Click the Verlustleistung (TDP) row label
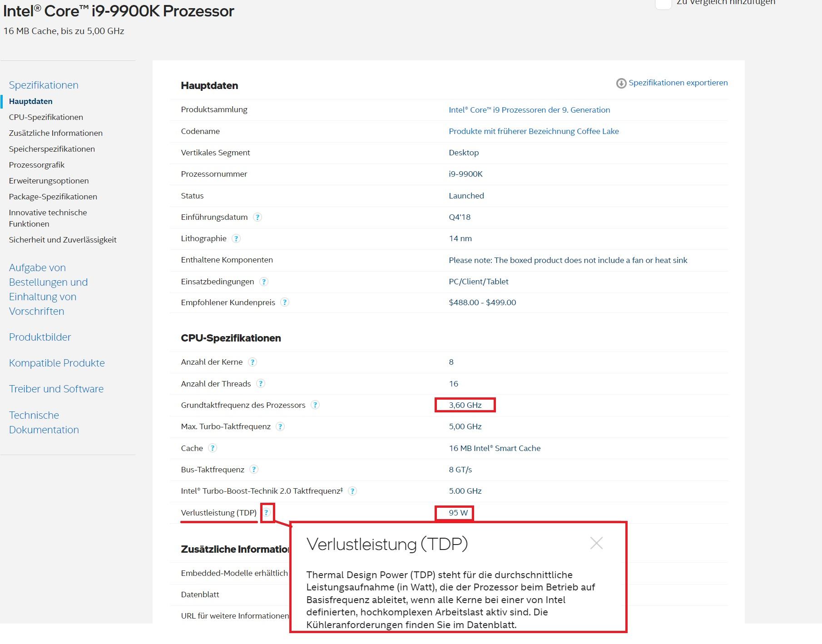Viewport: 822px width, 644px height. click(219, 513)
